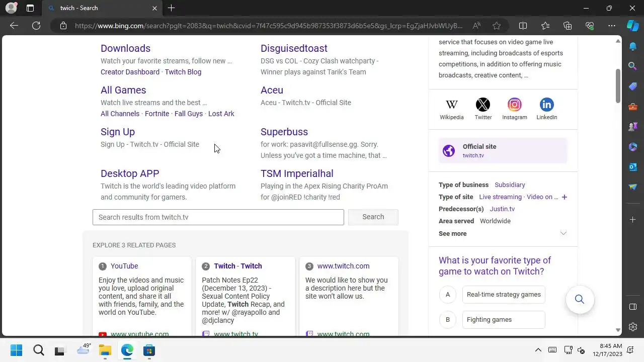Open the Sign Up sitelink
The image size is (644, 362).
click(x=118, y=132)
